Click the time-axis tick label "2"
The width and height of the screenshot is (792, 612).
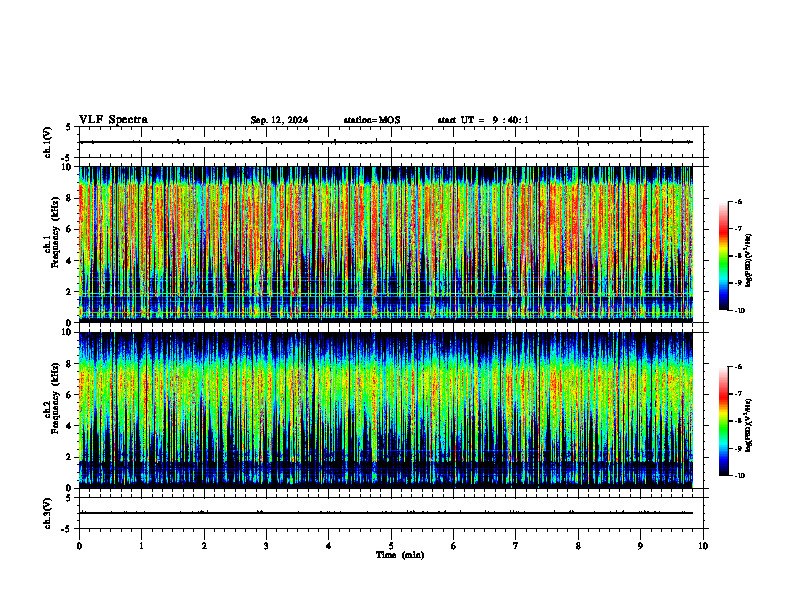[204, 546]
